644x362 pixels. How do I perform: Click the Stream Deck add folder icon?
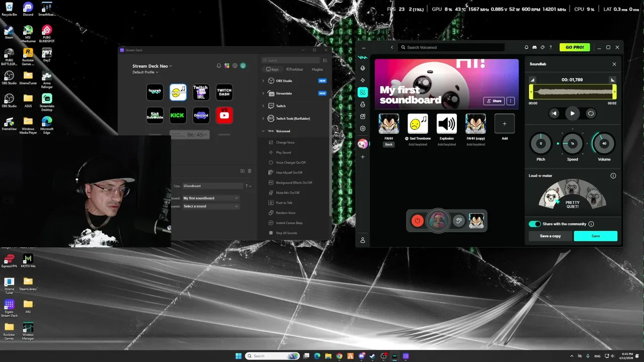coord(242,171)
